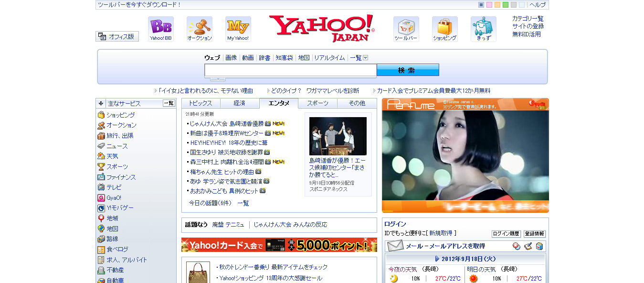
Task: Open the My Yahoo! icon
Action: pyautogui.click(x=238, y=29)
